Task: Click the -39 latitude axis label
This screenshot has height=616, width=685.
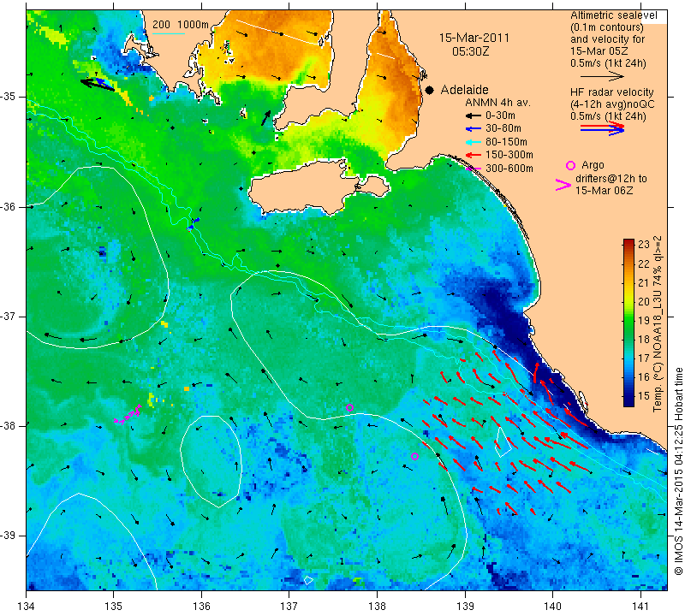Action: (x=9, y=536)
